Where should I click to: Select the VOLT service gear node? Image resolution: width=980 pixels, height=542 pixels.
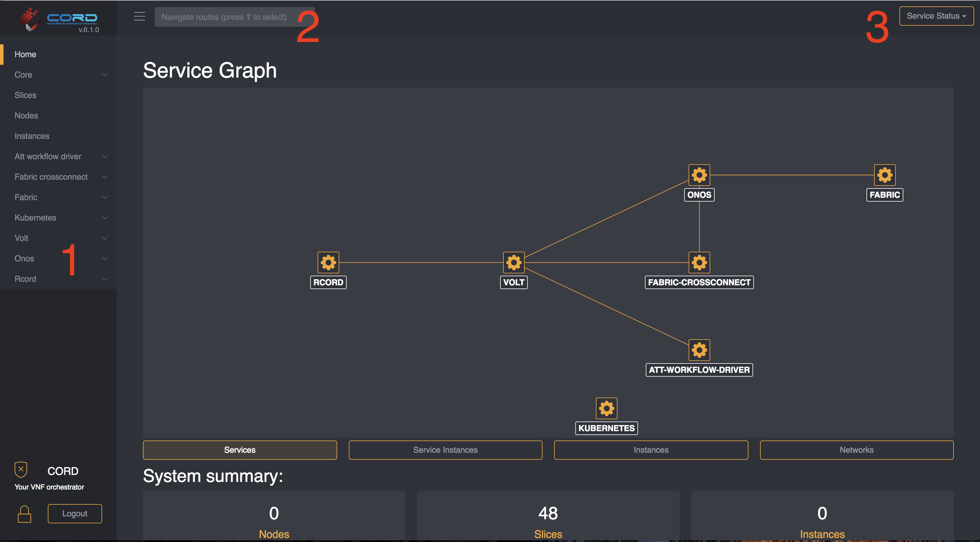point(514,262)
